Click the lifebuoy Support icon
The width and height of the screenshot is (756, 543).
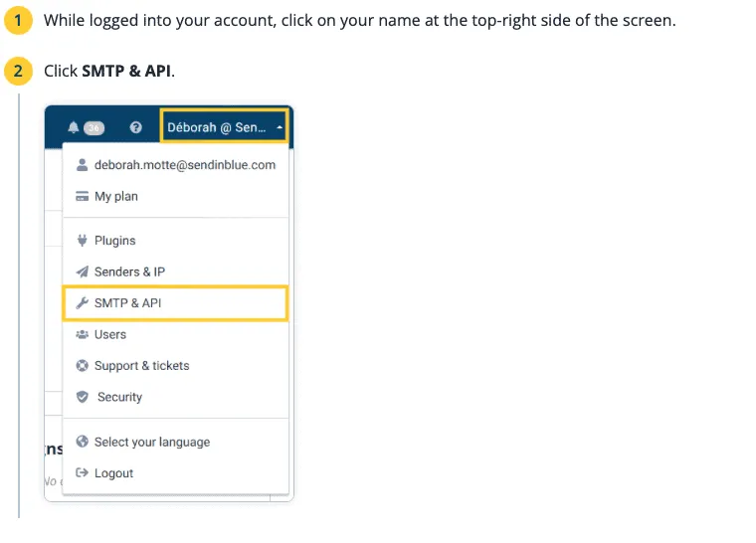click(x=82, y=366)
